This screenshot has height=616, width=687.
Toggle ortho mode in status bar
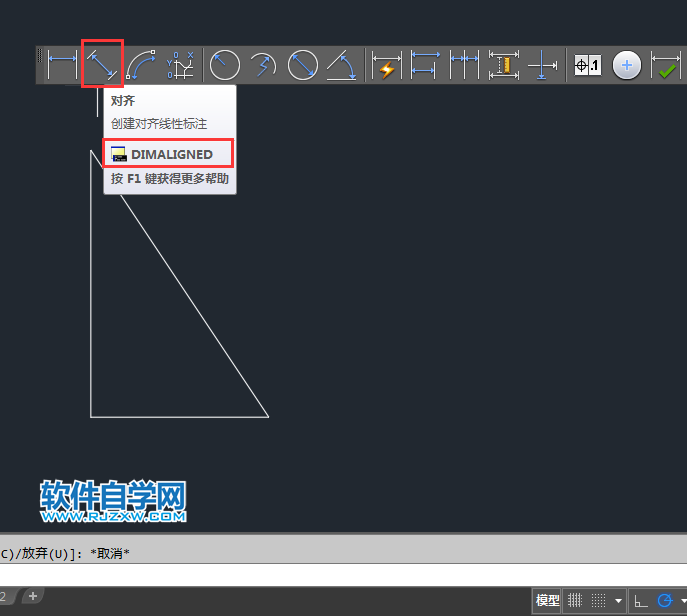(x=641, y=600)
